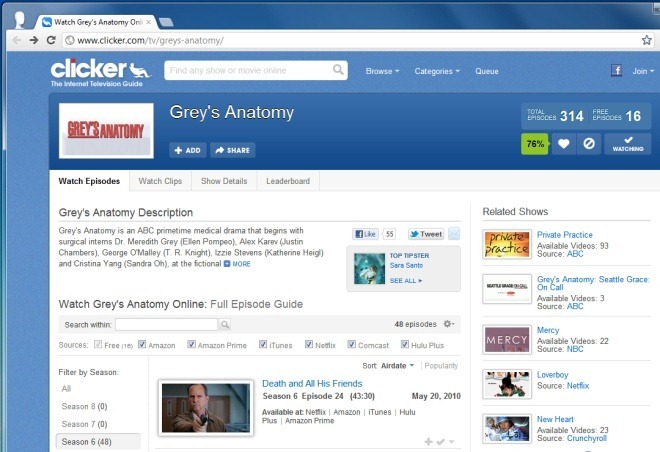Click the Search within input field

click(x=167, y=324)
